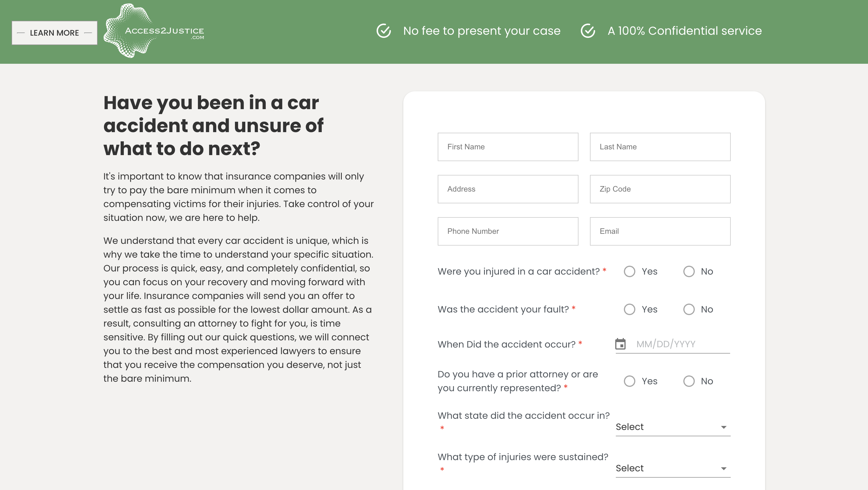Select No for injured in car accident
Screen dimensions: 868x490
[689, 272]
